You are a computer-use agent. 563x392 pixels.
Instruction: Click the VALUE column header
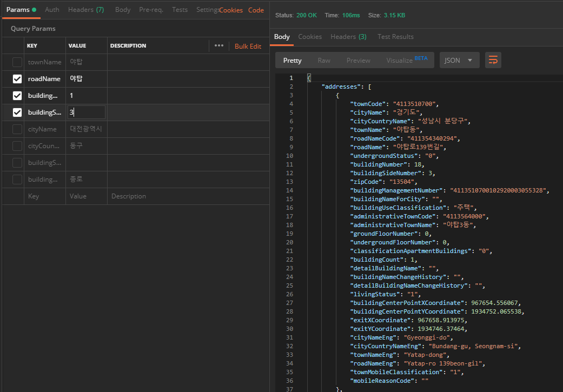click(x=77, y=45)
